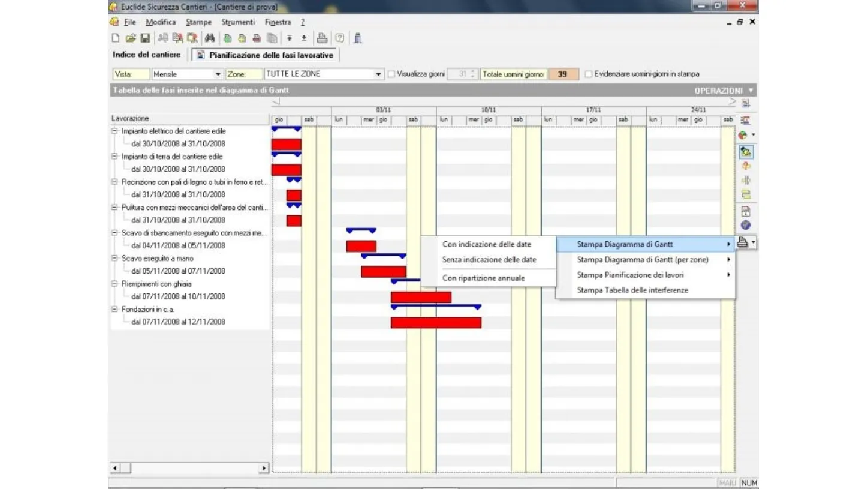Select Stampa Diagramma di Gantt menu entry
Image resolution: width=868 pixels, height=489 pixels.
point(645,244)
